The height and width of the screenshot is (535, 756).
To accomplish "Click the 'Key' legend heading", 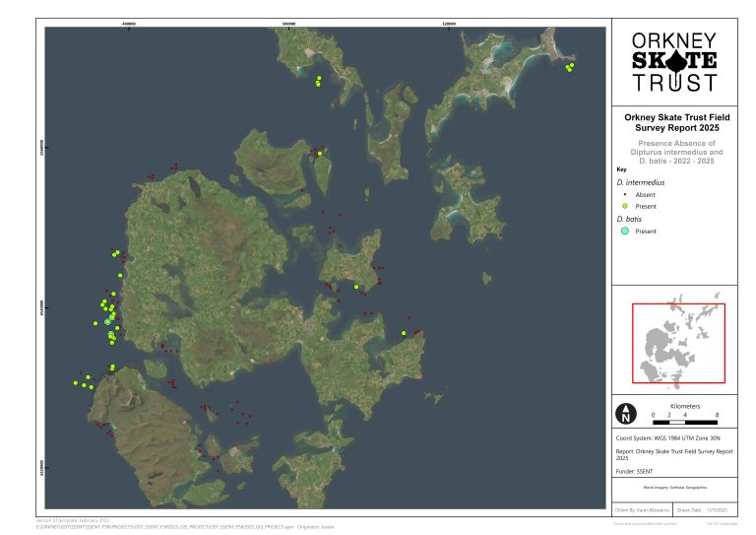I will click(620, 168).
